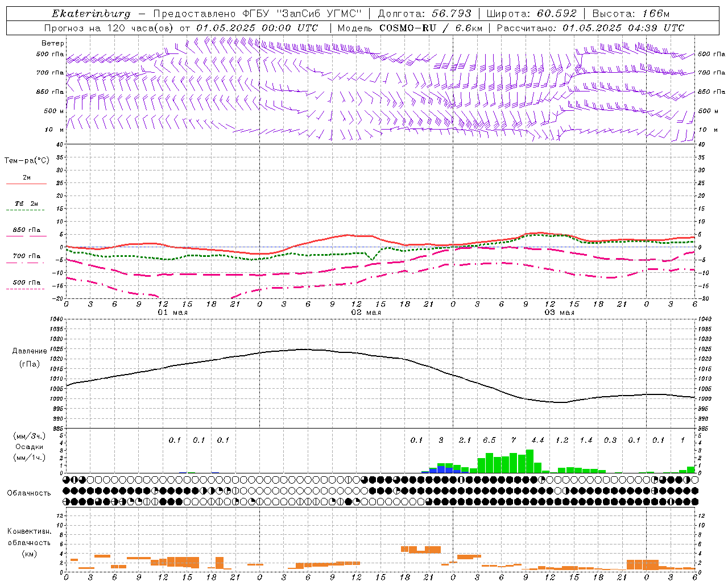Select the Высота: 166м text

tap(631, 14)
